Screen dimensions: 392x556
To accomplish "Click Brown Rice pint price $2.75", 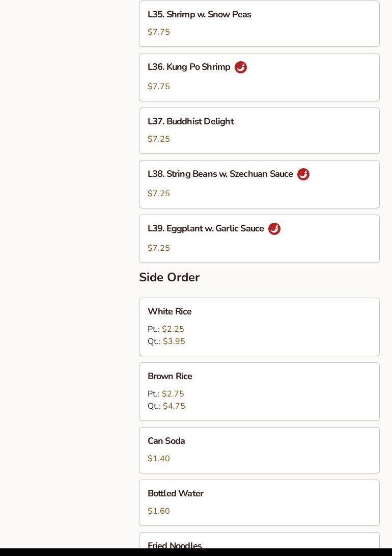I will pos(173,394).
